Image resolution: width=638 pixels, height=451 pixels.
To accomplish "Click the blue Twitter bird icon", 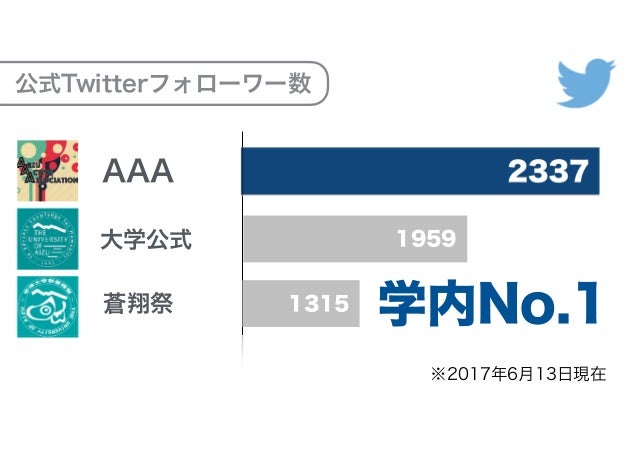I will 586,83.
